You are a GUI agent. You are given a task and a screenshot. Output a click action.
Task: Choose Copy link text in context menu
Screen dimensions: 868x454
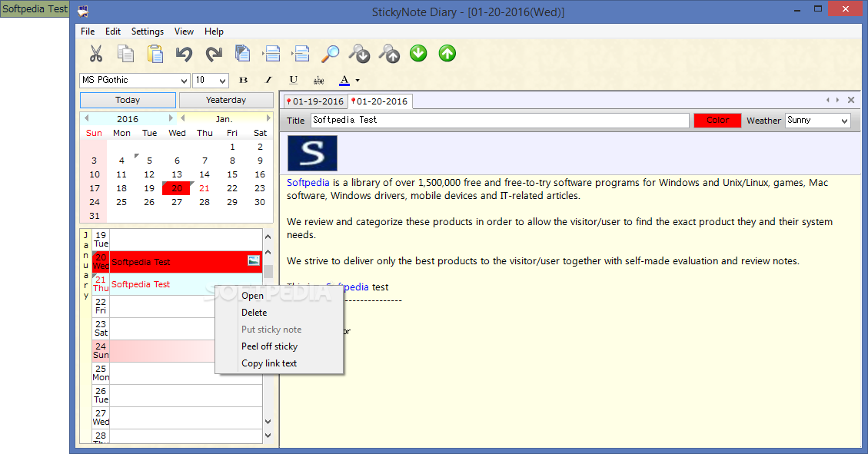pyautogui.click(x=279, y=363)
